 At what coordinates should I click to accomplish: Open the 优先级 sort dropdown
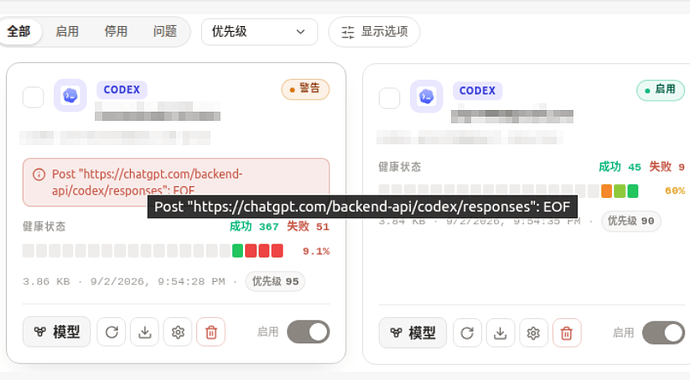coord(260,32)
